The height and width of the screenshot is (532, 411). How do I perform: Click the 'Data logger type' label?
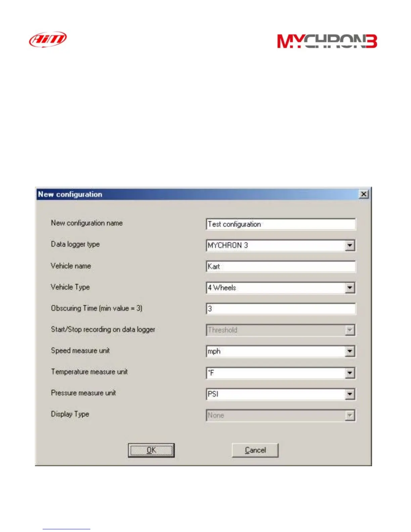click(x=75, y=244)
